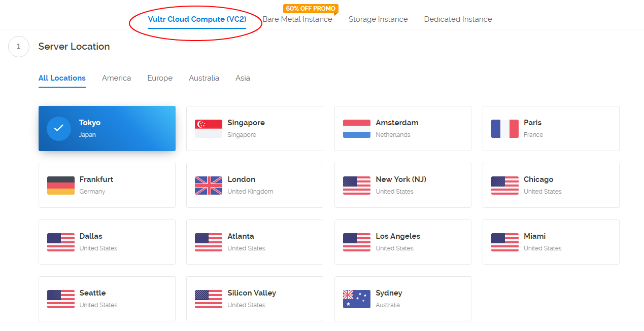Click the German flag for Frankfurt
The height and width of the screenshot is (331, 644).
[61, 186]
